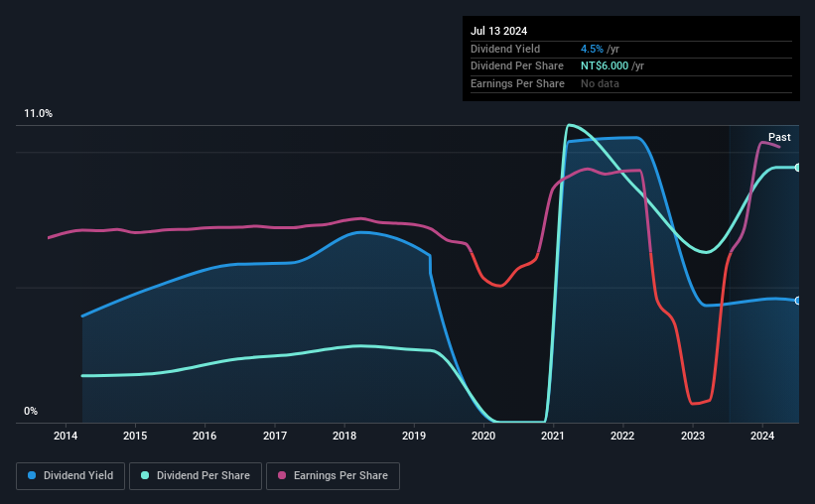Click the 4.5% dividend yield value
Screen dimensions: 815x504
[592, 49]
